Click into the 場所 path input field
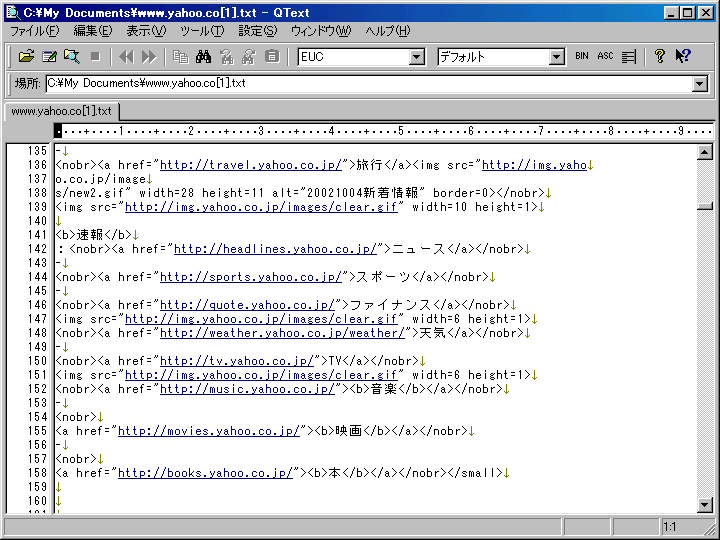This screenshot has width=720, height=540. [369, 84]
